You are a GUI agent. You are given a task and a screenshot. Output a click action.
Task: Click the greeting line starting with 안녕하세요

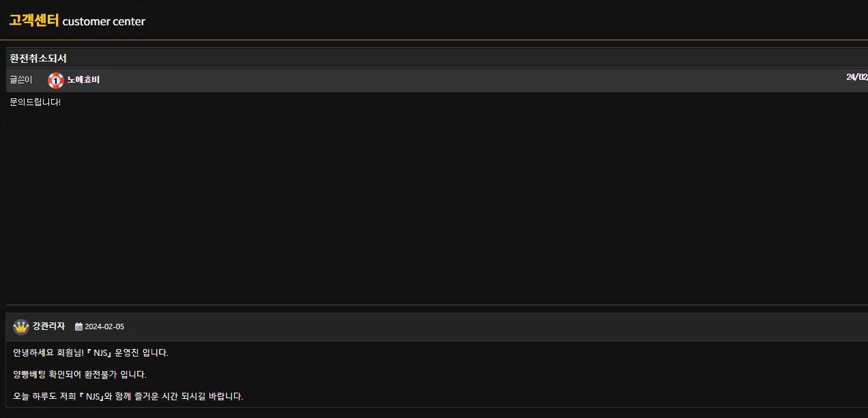90,353
